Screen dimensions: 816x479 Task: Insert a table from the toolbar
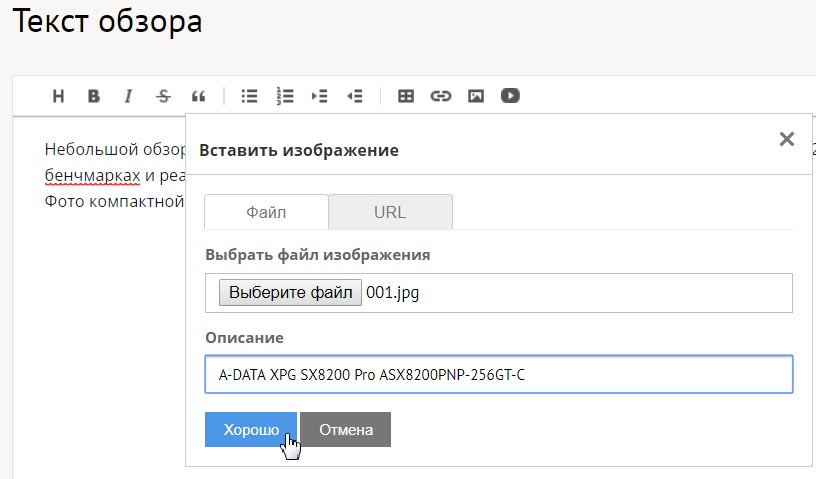point(406,96)
